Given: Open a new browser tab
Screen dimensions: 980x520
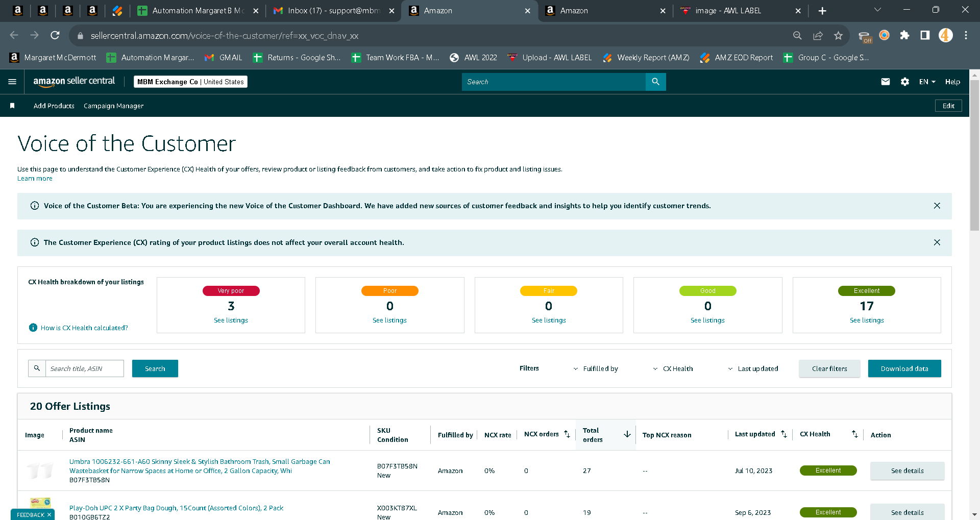Looking at the screenshot, I should pyautogui.click(x=822, y=11).
